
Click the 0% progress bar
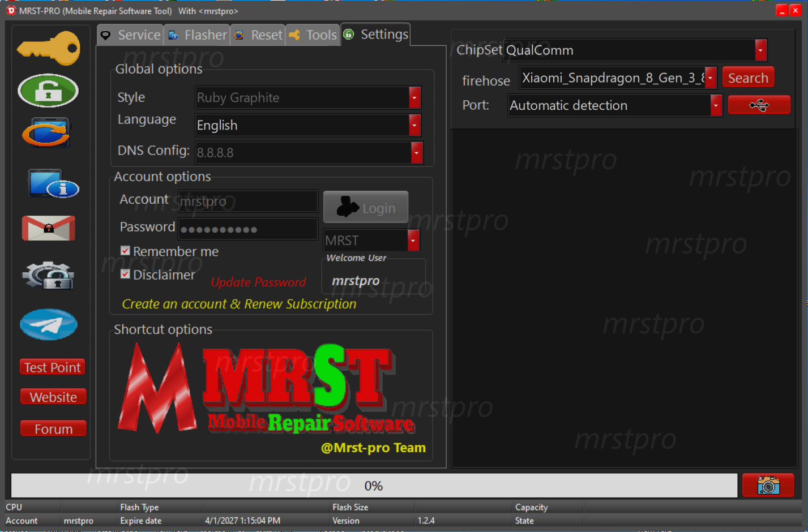coord(374,486)
